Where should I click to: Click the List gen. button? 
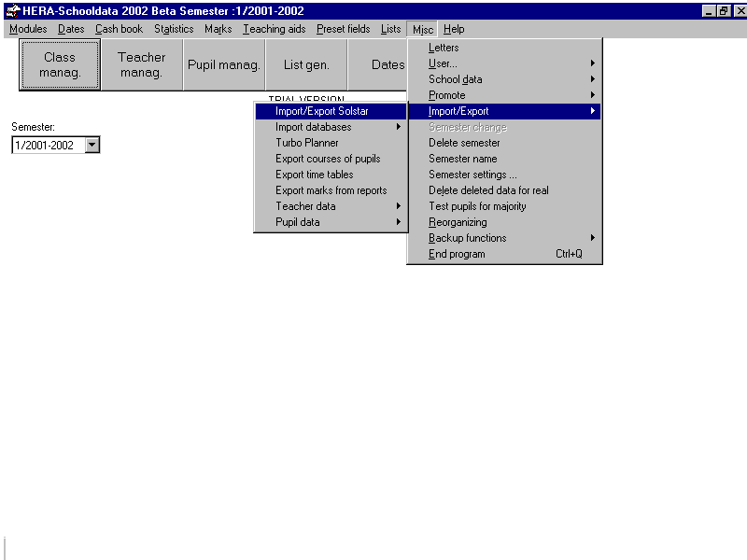coord(306,64)
